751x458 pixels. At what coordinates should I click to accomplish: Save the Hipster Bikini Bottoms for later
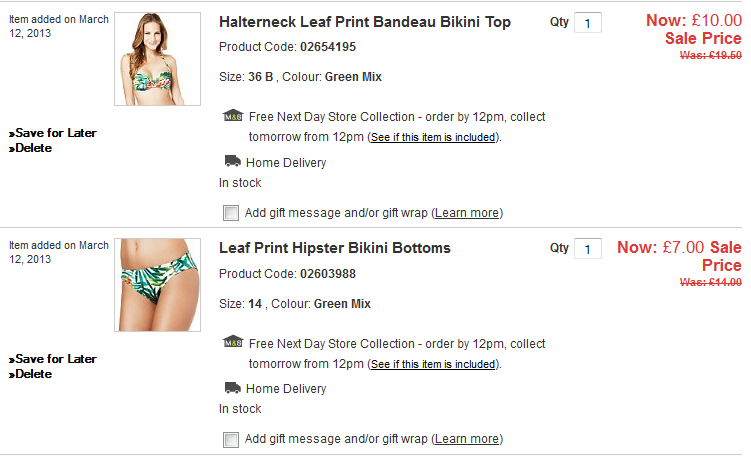click(55, 358)
